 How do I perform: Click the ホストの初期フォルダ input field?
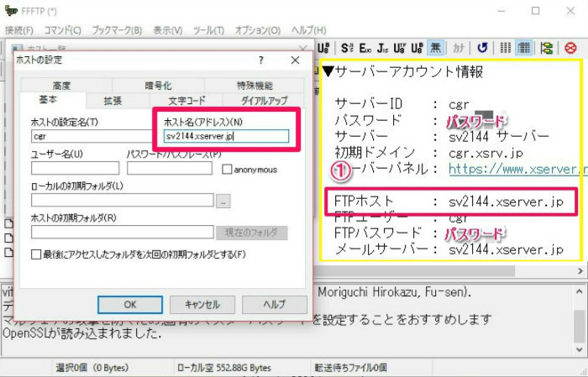[x=123, y=232]
